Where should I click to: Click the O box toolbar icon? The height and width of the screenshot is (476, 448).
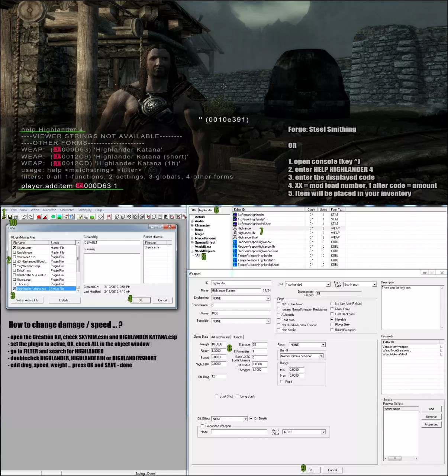tap(135, 217)
